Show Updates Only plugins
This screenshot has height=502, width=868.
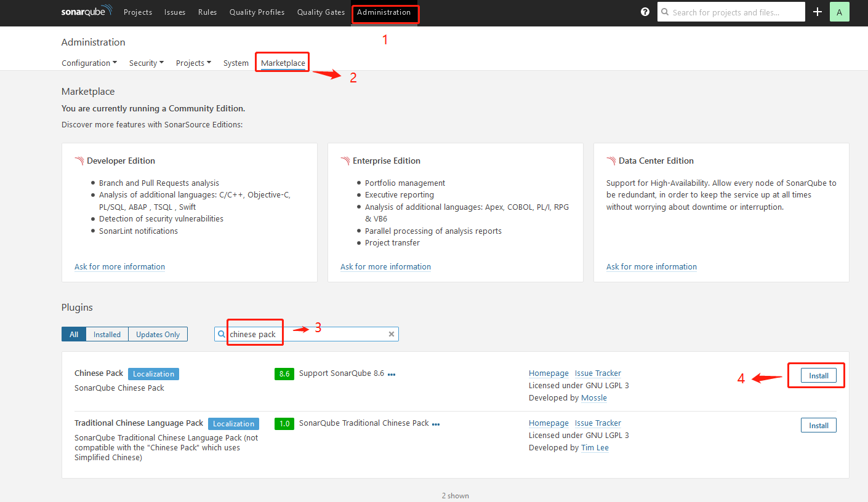coord(158,334)
